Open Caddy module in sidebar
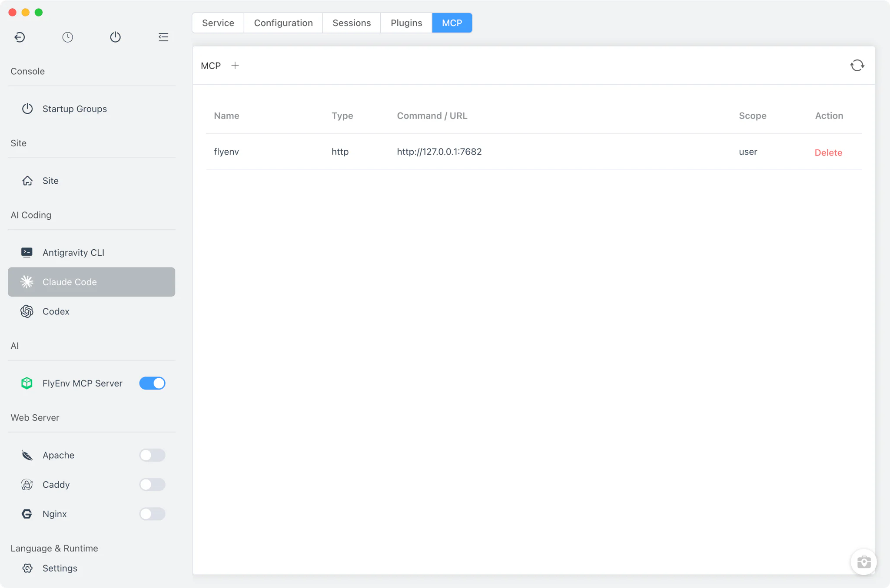Screen dimensions: 890x588 click(x=56, y=484)
